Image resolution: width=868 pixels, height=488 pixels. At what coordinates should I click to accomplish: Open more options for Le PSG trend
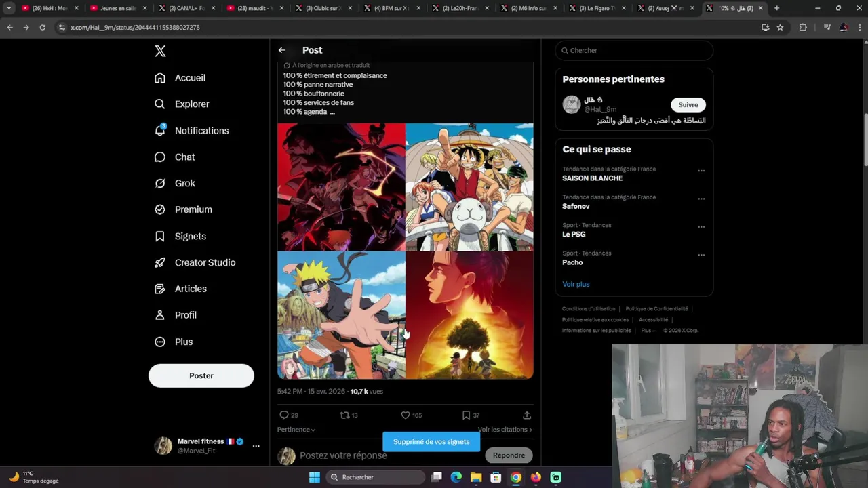coord(701,227)
